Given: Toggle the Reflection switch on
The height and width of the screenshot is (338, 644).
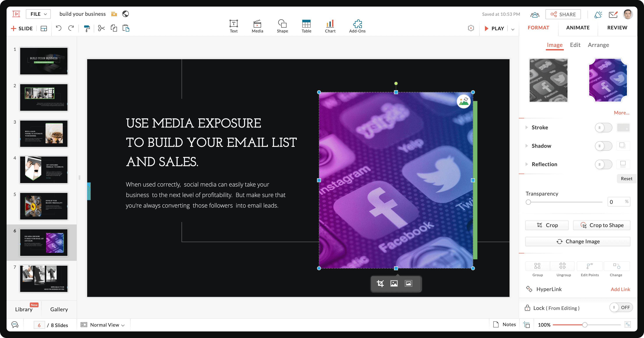Looking at the screenshot, I should pos(603,164).
